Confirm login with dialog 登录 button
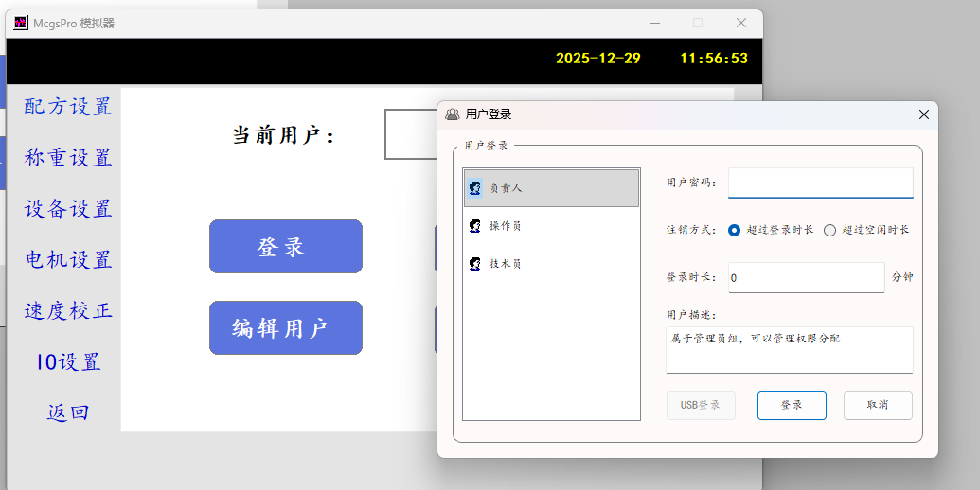Viewport: 980px width, 490px height. coord(792,405)
